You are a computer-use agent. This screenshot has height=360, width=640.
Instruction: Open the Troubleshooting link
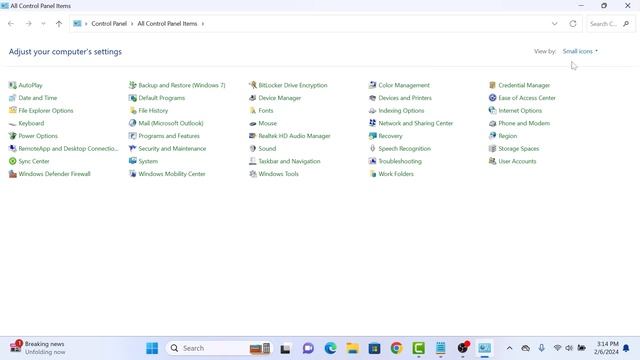[400, 161]
